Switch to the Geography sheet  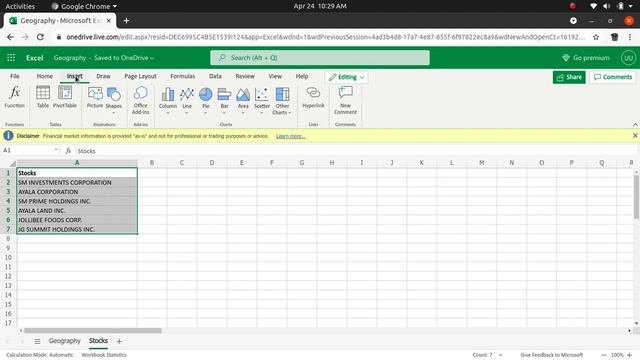64,341
